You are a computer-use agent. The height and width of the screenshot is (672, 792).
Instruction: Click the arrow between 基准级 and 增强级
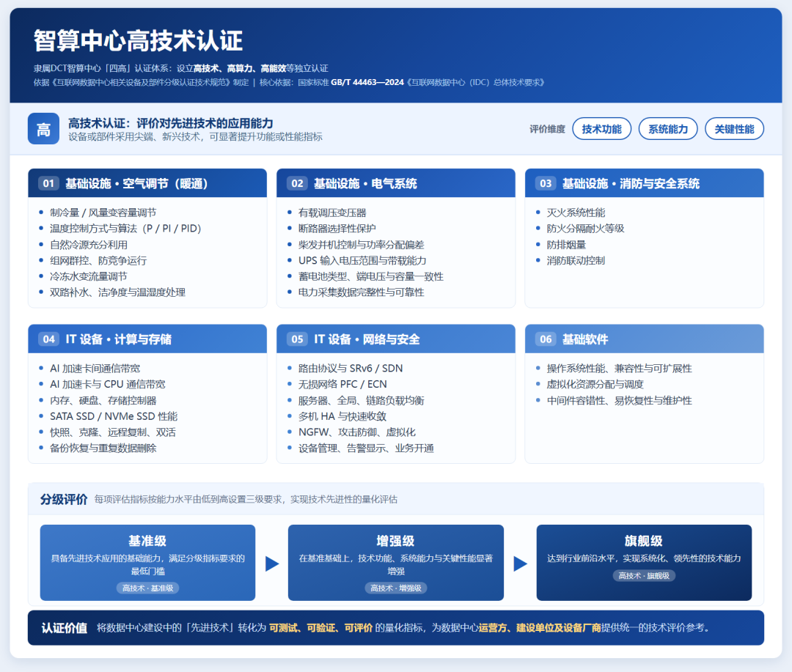coord(272,564)
